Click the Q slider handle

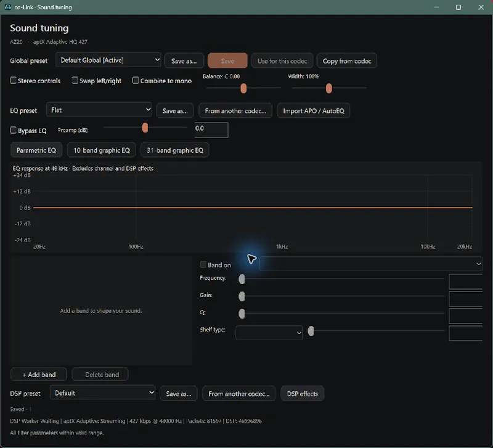(242, 314)
